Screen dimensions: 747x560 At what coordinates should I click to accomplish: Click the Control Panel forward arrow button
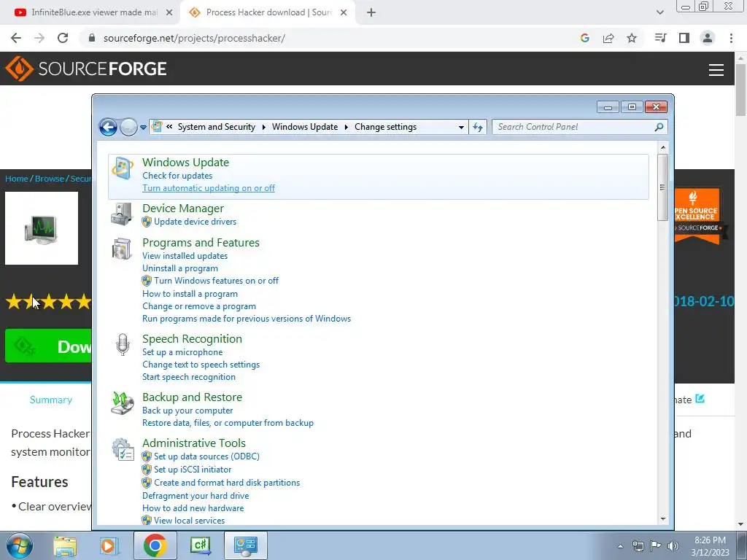128,127
